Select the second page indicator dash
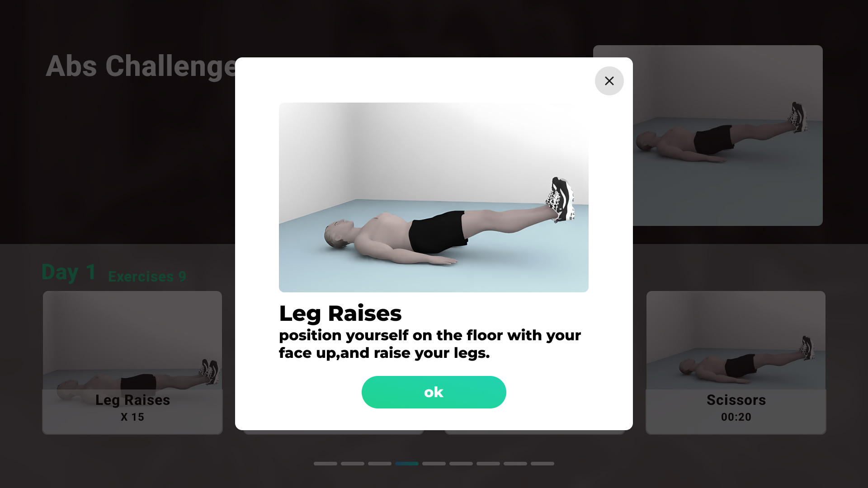This screenshot has width=868, height=488. pyautogui.click(x=353, y=464)
